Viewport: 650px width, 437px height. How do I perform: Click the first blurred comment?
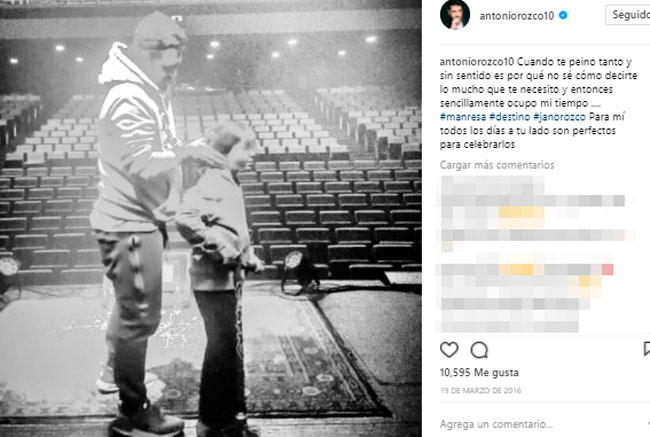535,214
